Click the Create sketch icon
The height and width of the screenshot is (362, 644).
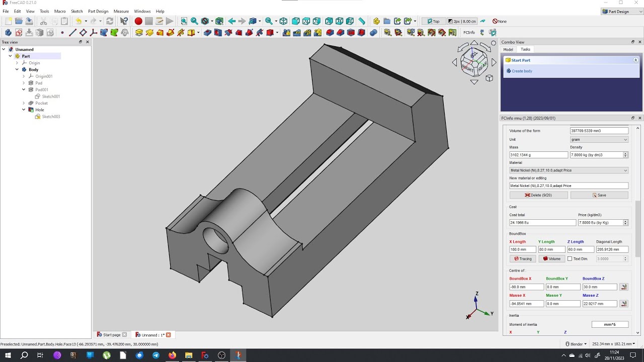19,33
